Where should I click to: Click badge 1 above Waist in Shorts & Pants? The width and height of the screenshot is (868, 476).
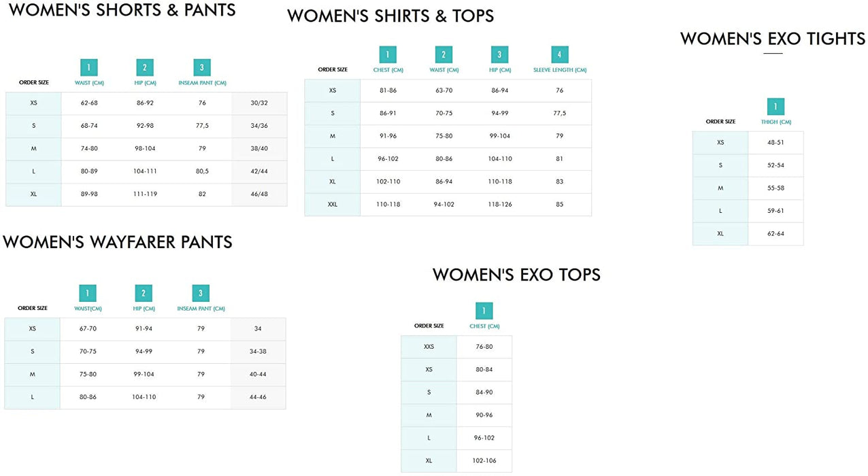click(88, 67)
